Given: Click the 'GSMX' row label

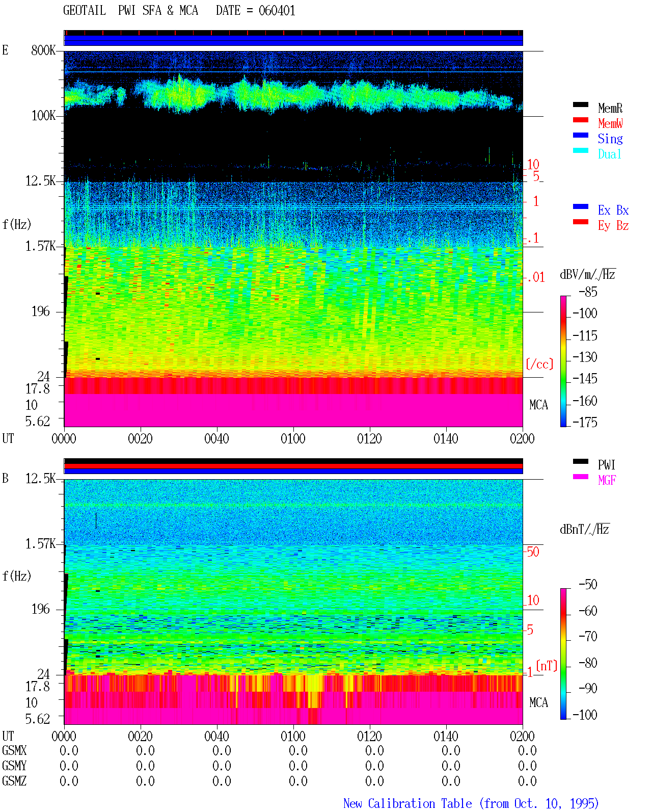Looking at the screenshot, I should tap(14, 751).
